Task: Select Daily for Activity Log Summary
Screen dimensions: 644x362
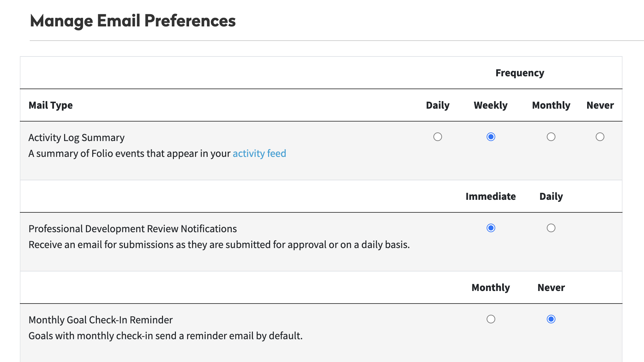Action: pos(437,137)
